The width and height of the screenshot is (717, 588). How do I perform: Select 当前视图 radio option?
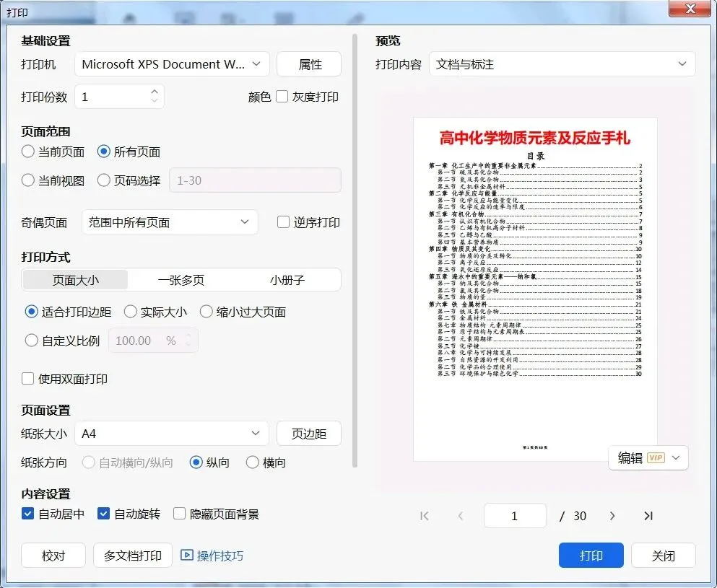pyautogui.click(x=28, y=180)
